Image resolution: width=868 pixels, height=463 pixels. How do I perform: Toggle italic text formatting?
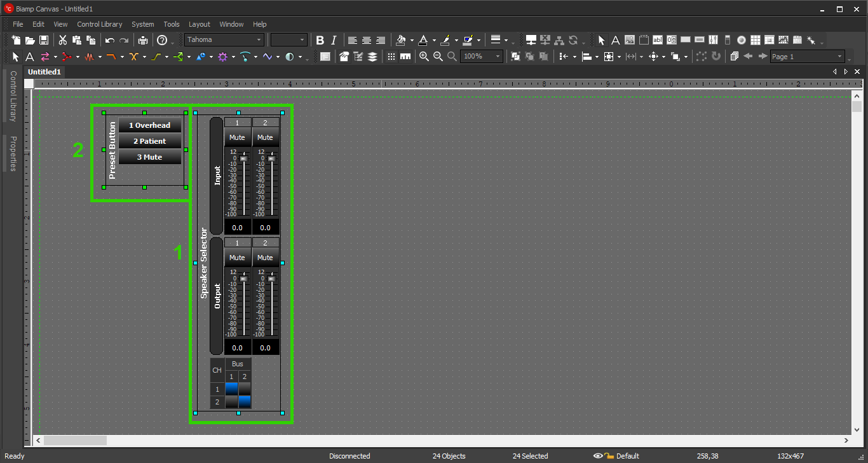click(334, 40)
